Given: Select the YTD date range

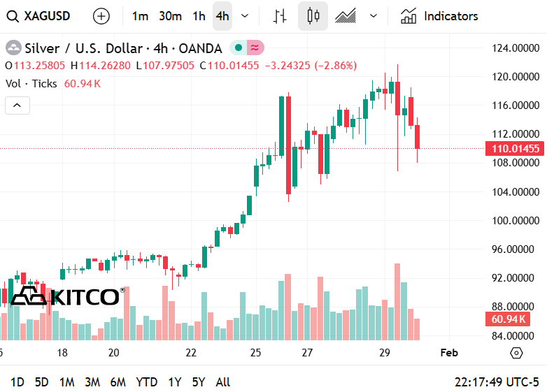Looking at the screenshot, I should point(146,382).
